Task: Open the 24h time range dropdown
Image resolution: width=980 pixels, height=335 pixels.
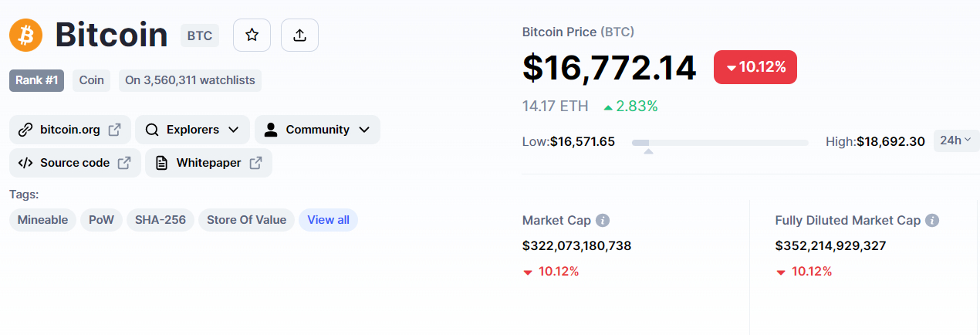Action: tap(956, 140)
